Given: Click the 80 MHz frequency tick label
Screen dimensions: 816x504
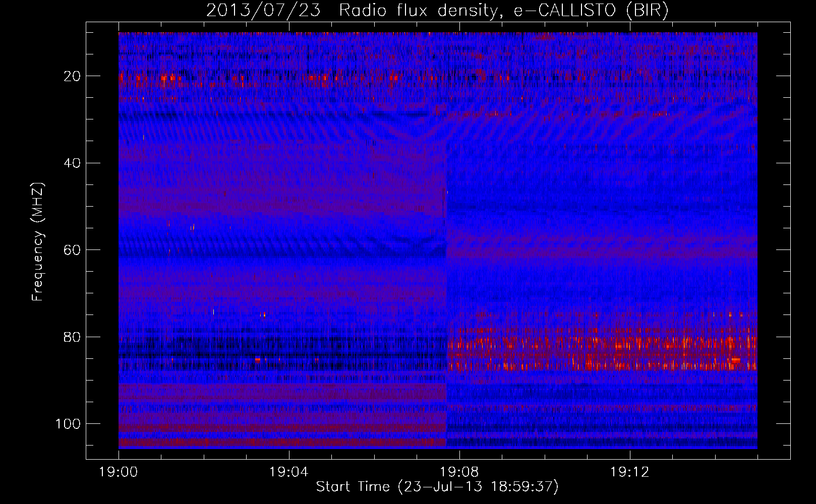Looking at the screenshot, I should coord(73,337).
